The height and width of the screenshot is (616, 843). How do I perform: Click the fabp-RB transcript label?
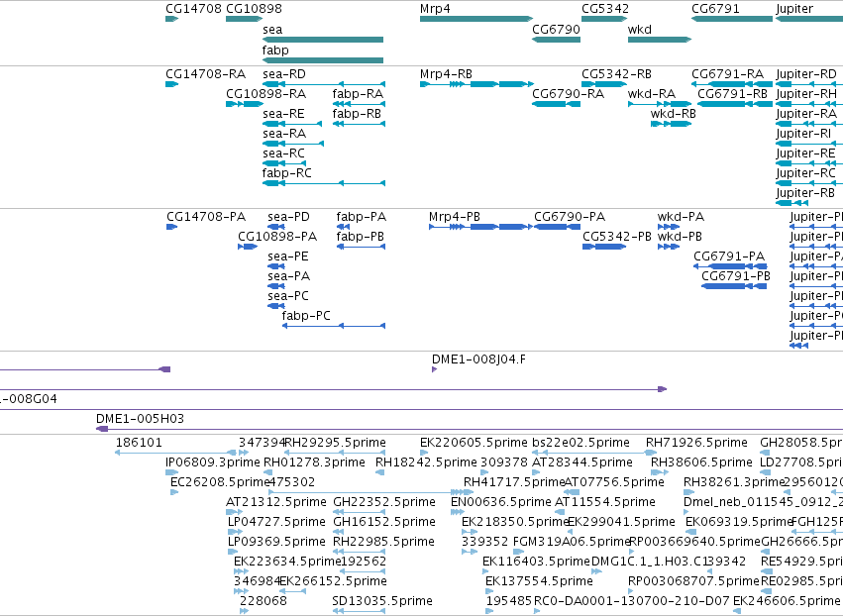pyautogui.click(x=357, y=114)
